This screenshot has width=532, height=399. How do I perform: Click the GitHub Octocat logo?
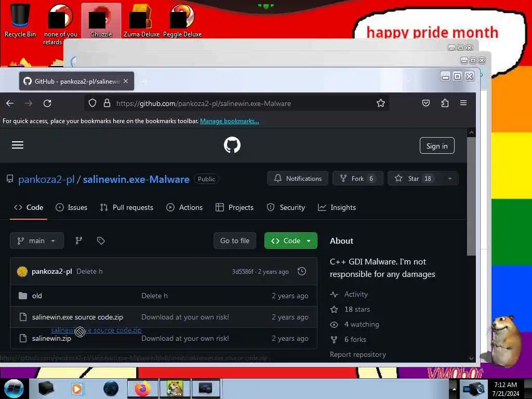232,145
